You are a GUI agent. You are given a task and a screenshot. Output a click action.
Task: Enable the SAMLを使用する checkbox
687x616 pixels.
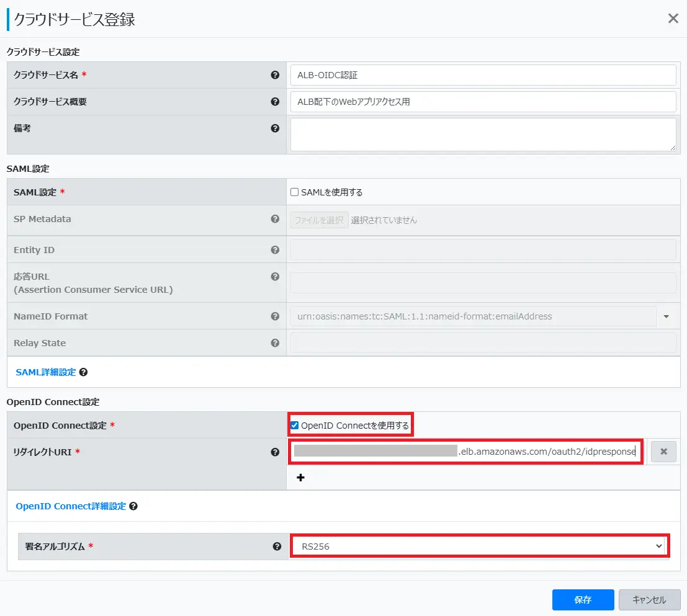(295, 192)
